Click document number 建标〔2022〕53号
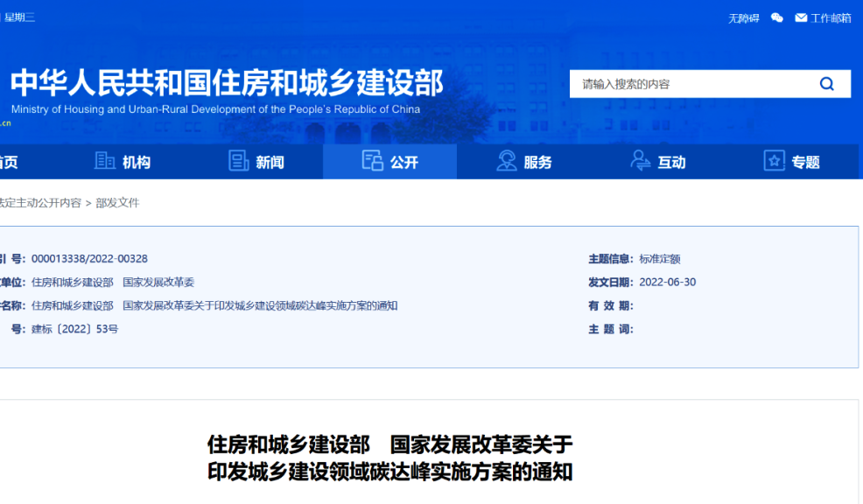 [x=74, y=329]
